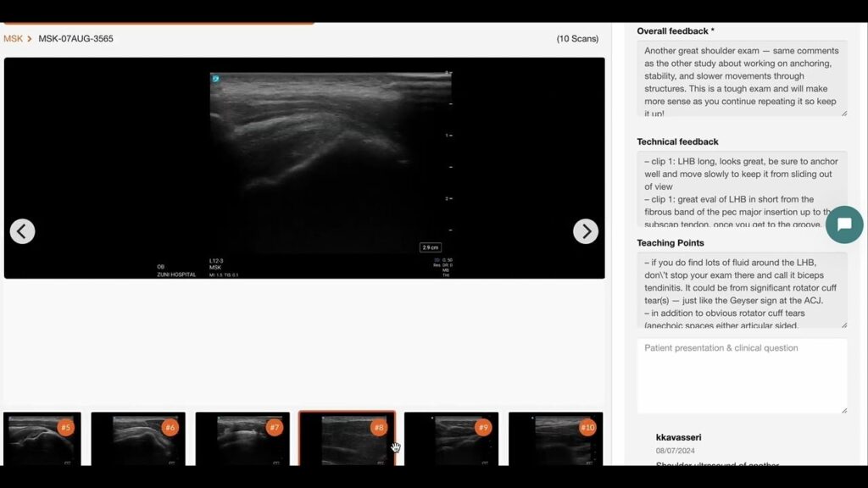
Task: Click the breadcrumb chevron separator after MSK
Action: pos(30,39)
